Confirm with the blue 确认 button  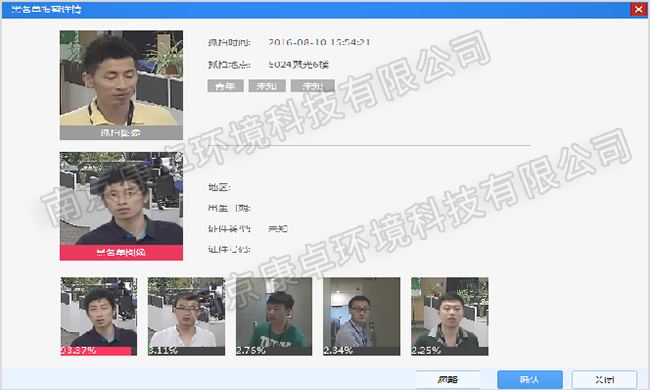pyautogui.click(x=530, y=379)
